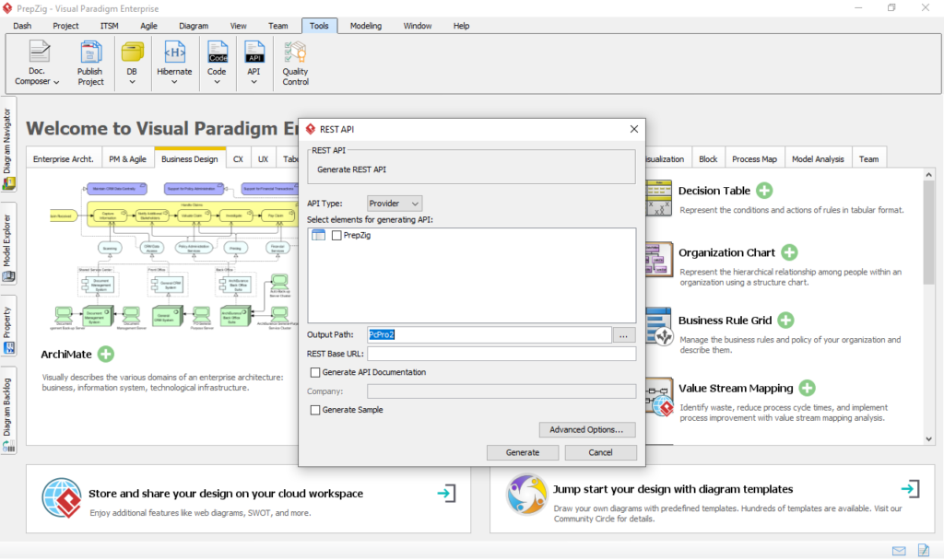
Task: Create a Value Stream Mapping via plus icon
Action: [x=808, y=388]
